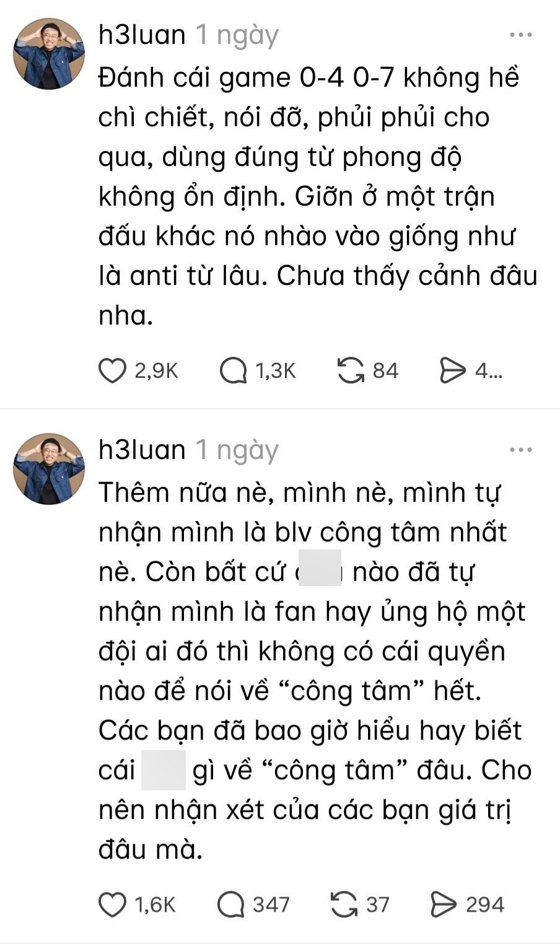Viewport: 560px width, 944px height.
Task: Tap the 1,6K like count on second post
Action: tap(155, 905)
